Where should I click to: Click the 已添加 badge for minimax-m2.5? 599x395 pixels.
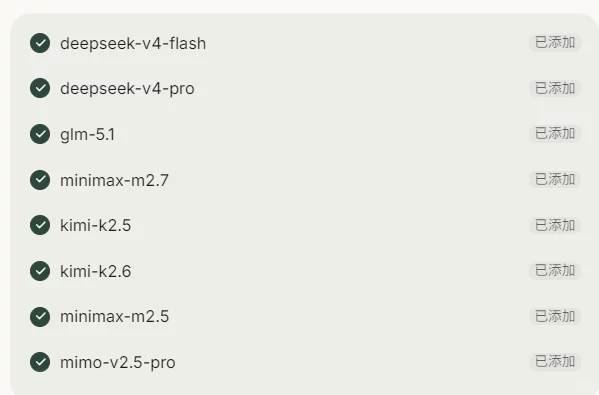click(x=555, y=316)
